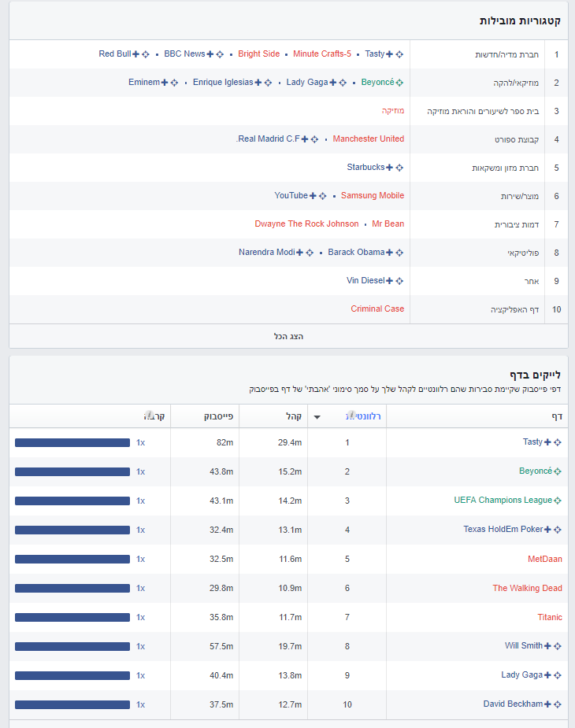Screen dimensions: 575x728
Task: Click the plus icon beside Vin Diesel
Action: pyautogui.click(x=390, y=281)
